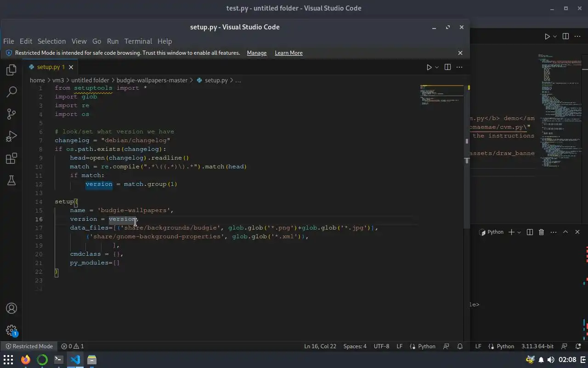Open the Explorer view in activity bar
Viewport: 588px width, 368px height.
click(11, 70)
